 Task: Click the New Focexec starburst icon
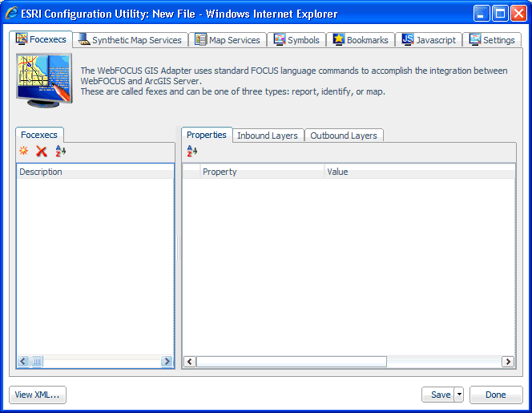24,151
